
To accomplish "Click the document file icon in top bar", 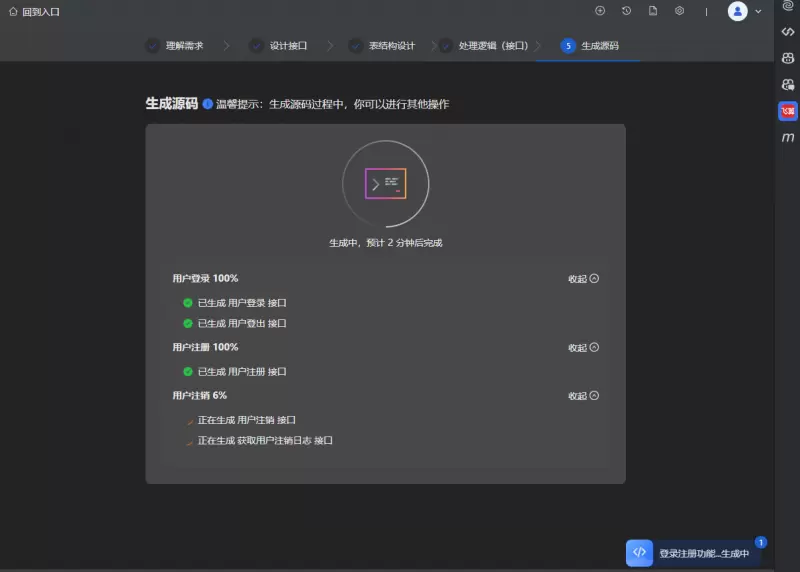I will pyautogui.click(x=653, y=11).
